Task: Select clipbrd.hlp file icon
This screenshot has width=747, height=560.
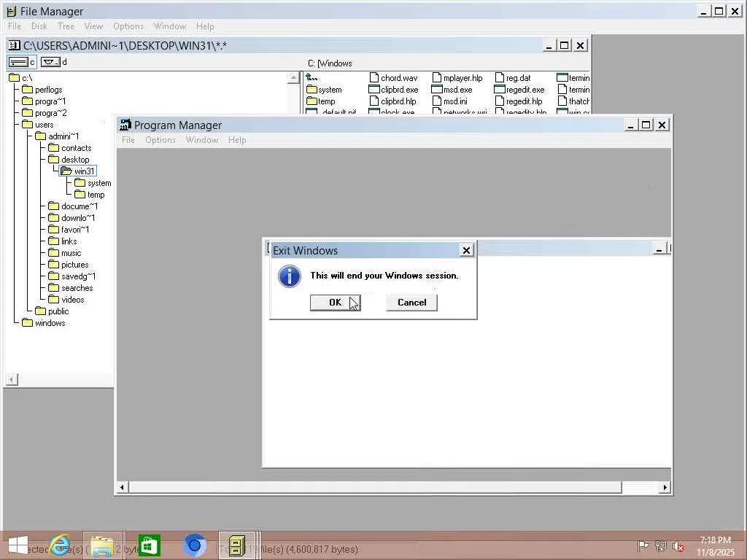Action: tap(374, 101)
